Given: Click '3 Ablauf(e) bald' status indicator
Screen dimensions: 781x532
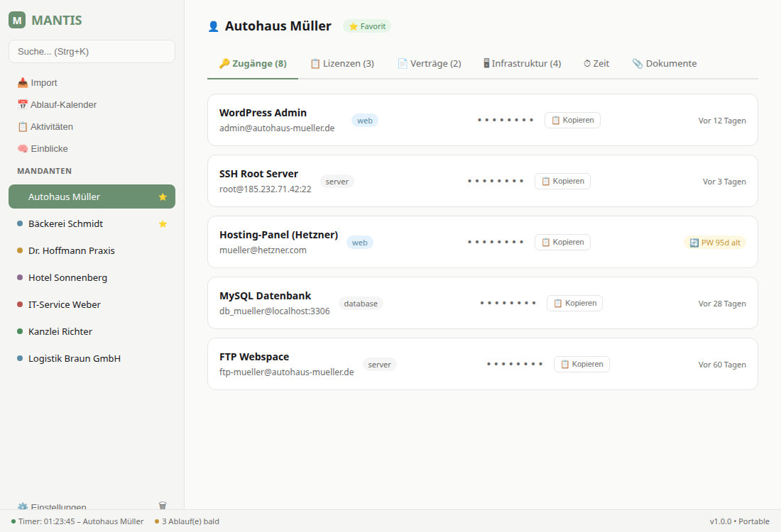Looking at the screenshot, I should [187, 521].
